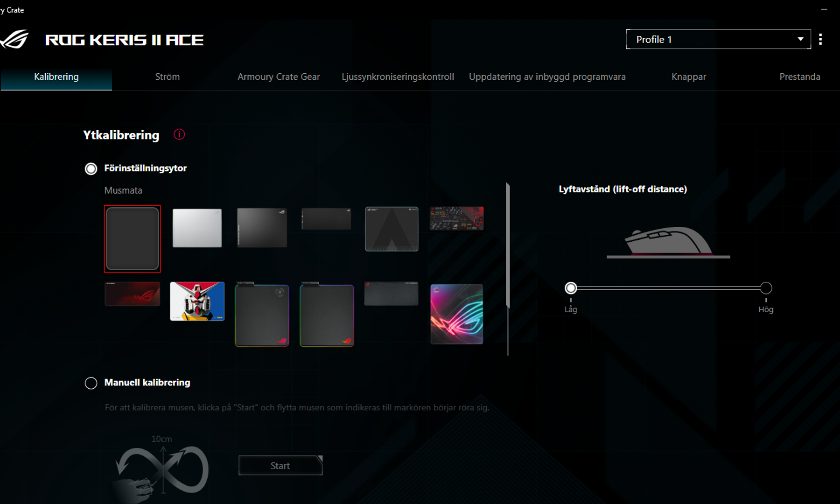Viewport: 840px width, 504px height.
Task: Click the "Musmata" label
Action: coord(123,190)
